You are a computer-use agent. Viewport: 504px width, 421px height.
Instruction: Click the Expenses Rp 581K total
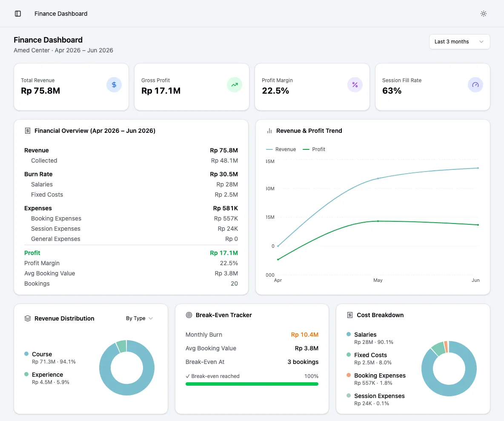tap(225, 208)
